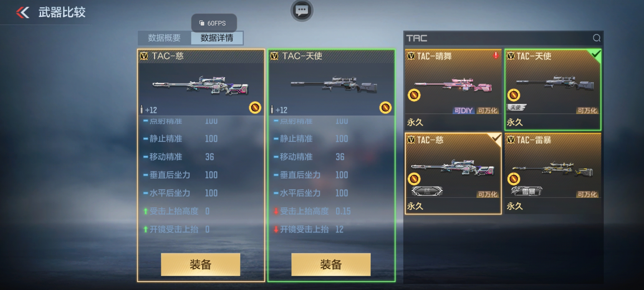Select the TAC-晴舞 pink rifle thumbnail

pos(453,85)
